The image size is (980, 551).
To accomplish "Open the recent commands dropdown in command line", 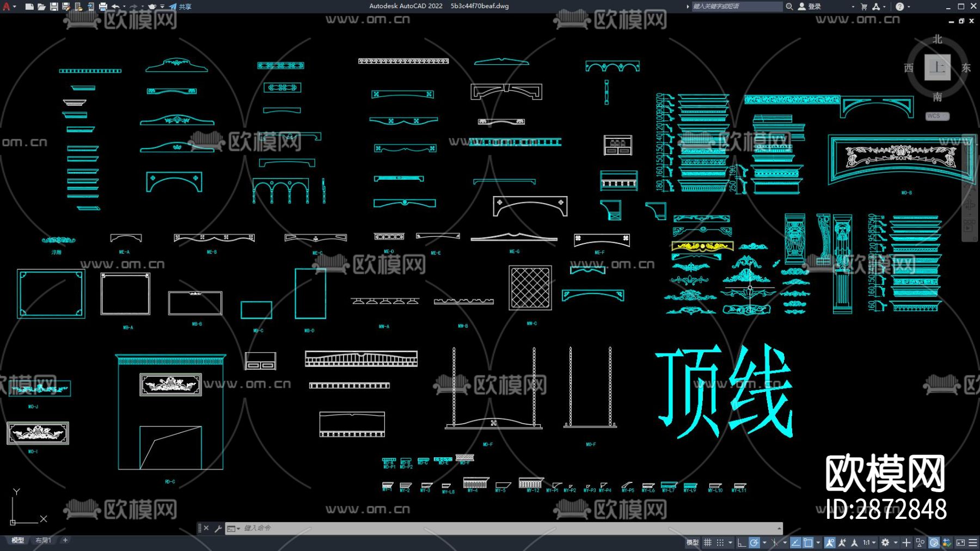I will 233,528.
